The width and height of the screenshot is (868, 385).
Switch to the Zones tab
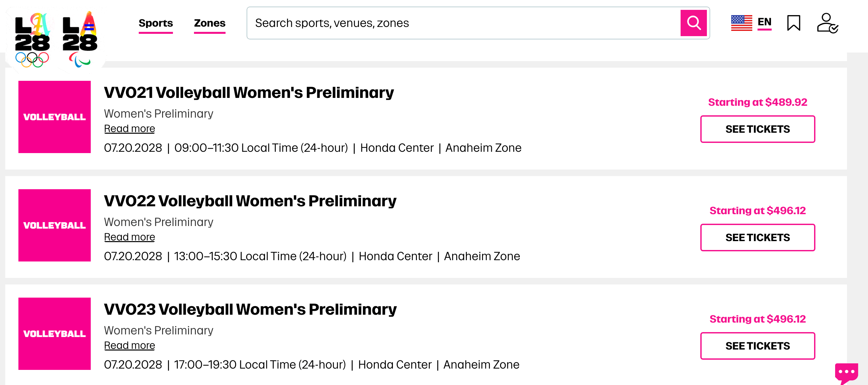[209, 23]
